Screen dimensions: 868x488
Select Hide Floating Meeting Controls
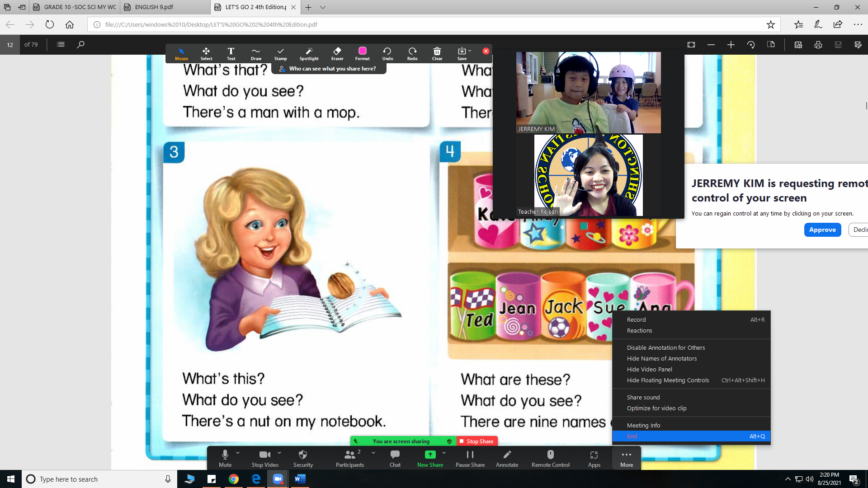pyautogui.click(x=692, y=380)
